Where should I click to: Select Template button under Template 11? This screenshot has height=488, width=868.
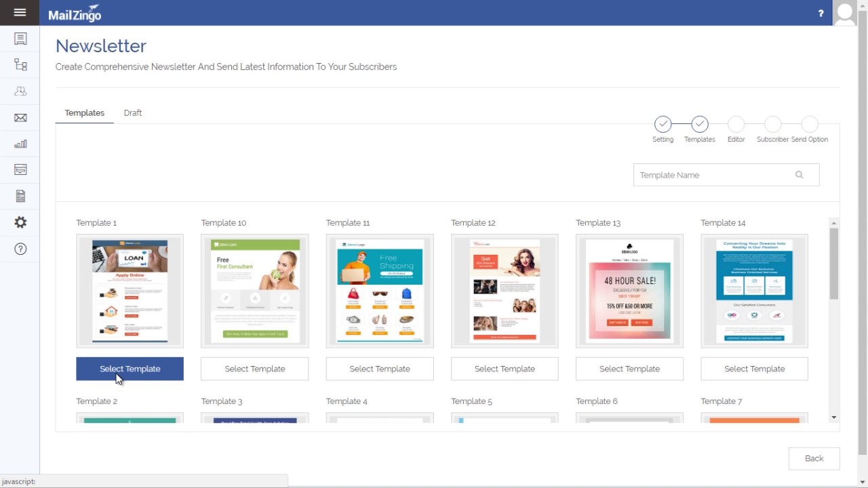point(380,369)
